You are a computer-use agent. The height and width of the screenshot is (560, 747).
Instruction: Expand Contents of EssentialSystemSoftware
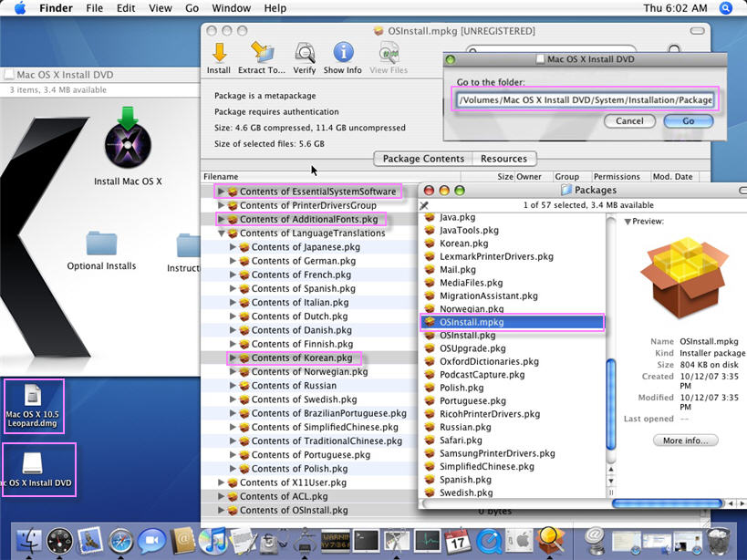(x=221, y=192)
